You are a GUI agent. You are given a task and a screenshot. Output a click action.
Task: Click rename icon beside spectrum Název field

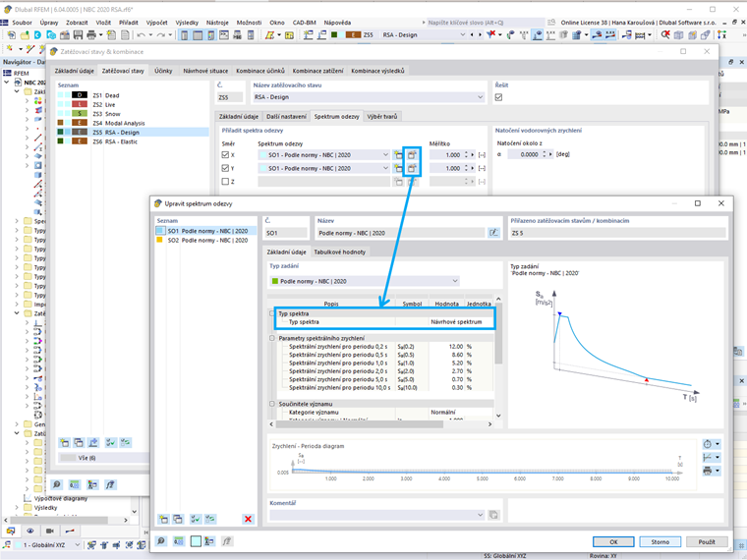pos(493,233)
